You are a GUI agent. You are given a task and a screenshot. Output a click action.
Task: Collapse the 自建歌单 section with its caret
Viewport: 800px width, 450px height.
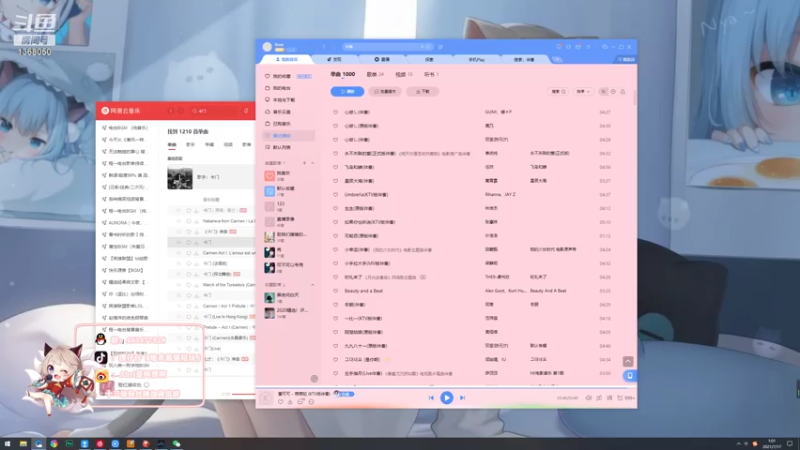[x=313, y=163]
